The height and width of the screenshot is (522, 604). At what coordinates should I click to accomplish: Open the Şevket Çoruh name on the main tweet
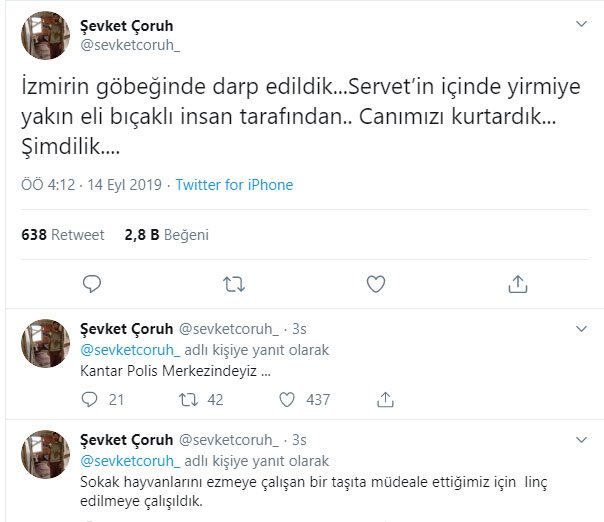pos(127,26)
